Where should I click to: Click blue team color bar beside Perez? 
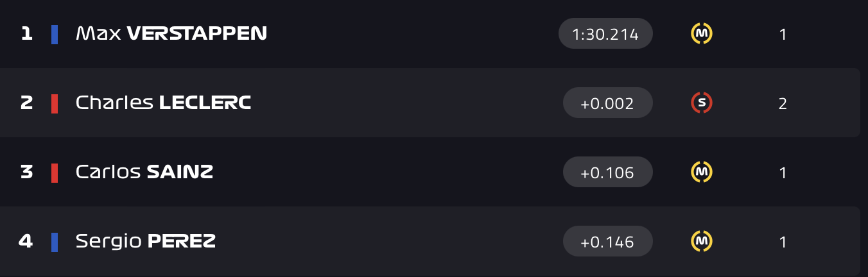(x=55, y=242)
